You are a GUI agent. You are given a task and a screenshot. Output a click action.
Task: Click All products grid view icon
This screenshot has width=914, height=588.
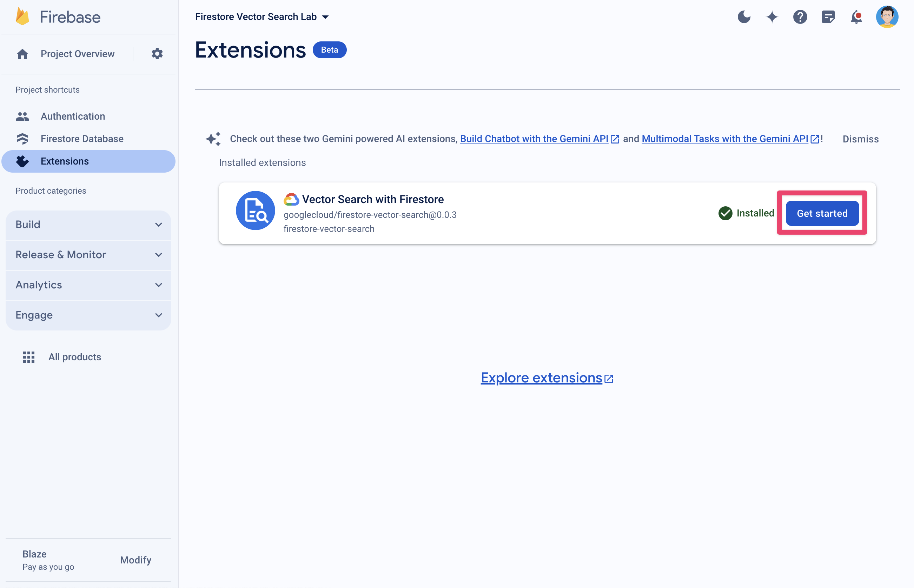[27, 356]
